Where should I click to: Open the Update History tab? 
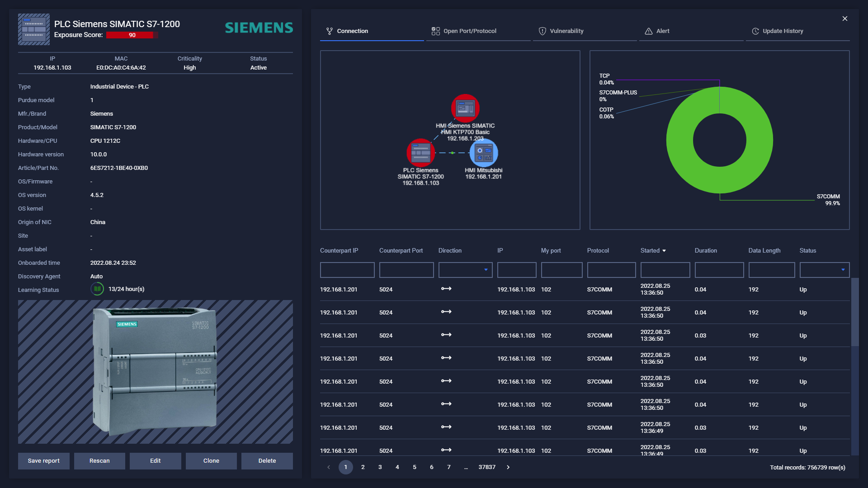797,31
